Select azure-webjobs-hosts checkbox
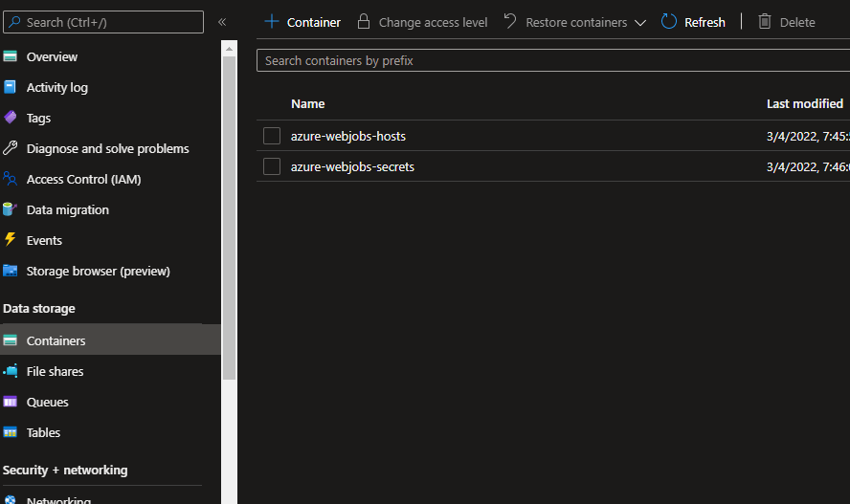 (272, 136)
